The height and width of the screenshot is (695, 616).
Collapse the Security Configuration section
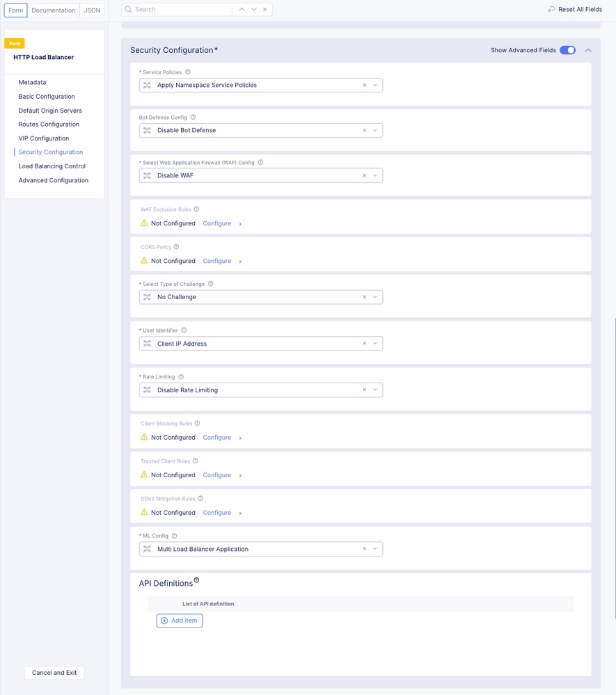pos(588,50)
